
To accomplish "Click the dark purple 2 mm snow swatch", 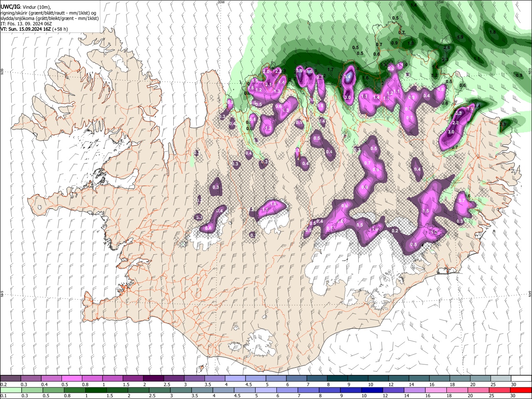I will (153, 379).
